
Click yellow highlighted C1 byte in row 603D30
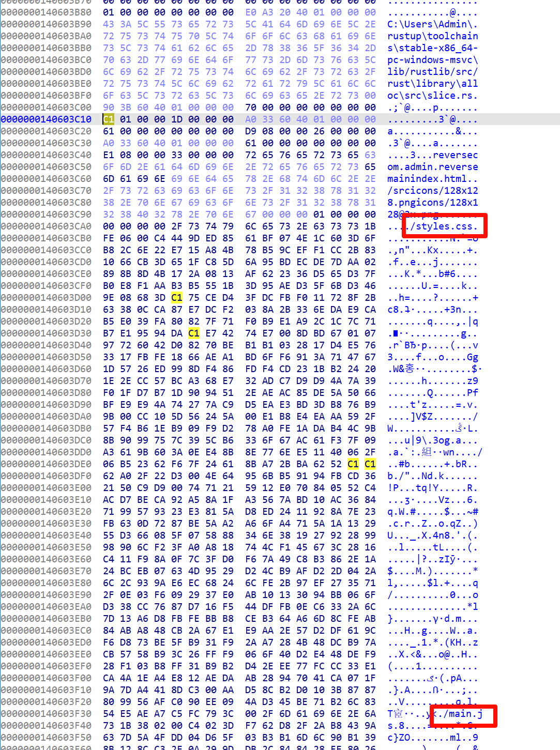pyautogui.click(x=194, y=333)
